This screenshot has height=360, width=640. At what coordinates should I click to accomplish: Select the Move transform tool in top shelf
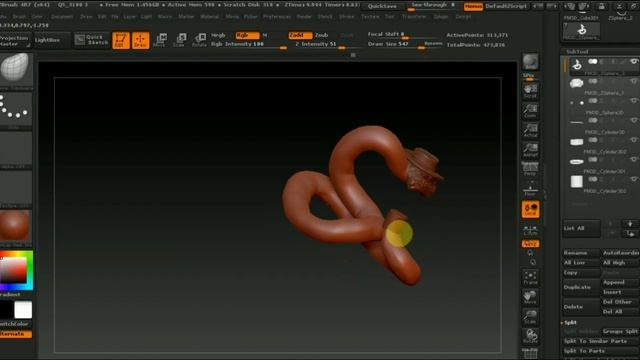tap(160, 40)
